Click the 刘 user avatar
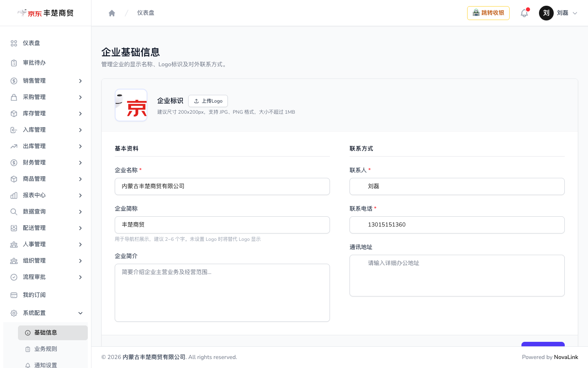 tap(546, 13)
